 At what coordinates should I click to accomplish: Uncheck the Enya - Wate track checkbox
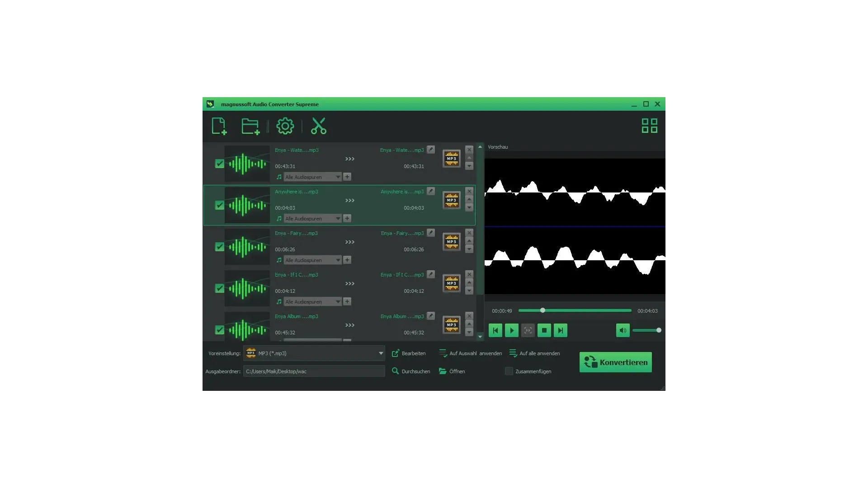[219, 164]
